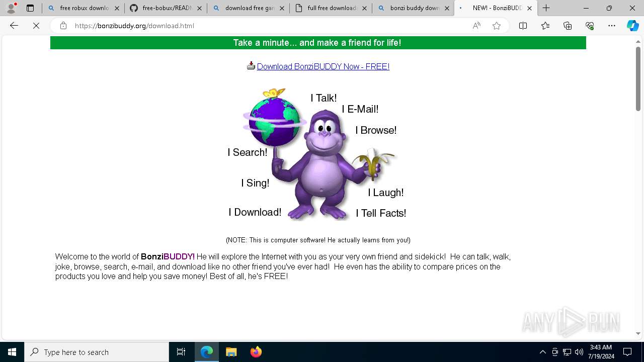The width and height of the screenshot is (644, 362).
Task: Close the free-bobux GitHub tab
Action: click(199, 8)
